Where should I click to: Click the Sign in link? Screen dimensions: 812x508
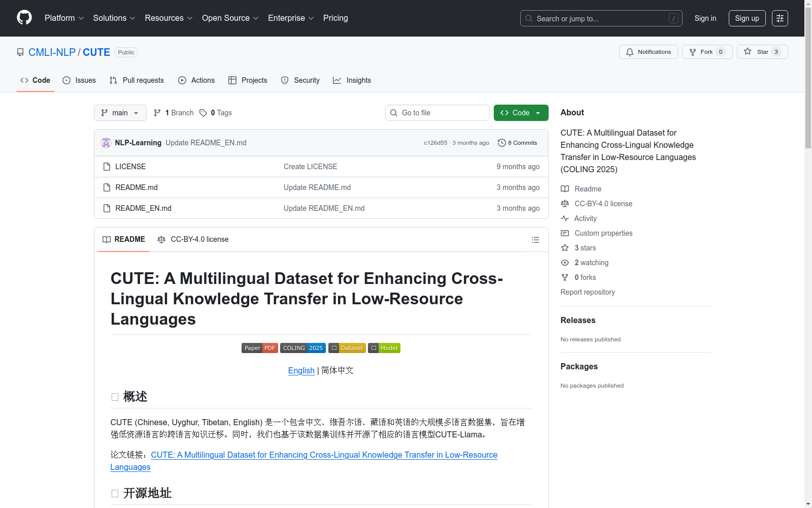click(705, 18)
